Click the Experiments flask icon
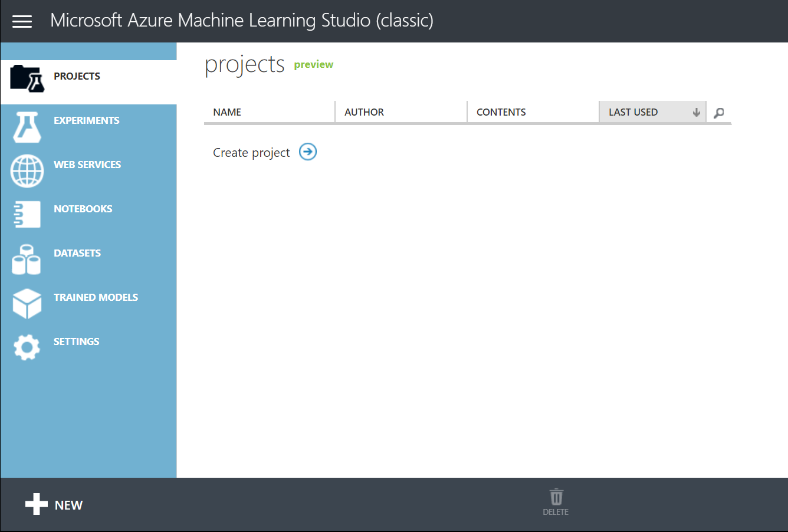The height and width of the screenshot is (532, 788). pyautogui.click(x=27, y=127)
